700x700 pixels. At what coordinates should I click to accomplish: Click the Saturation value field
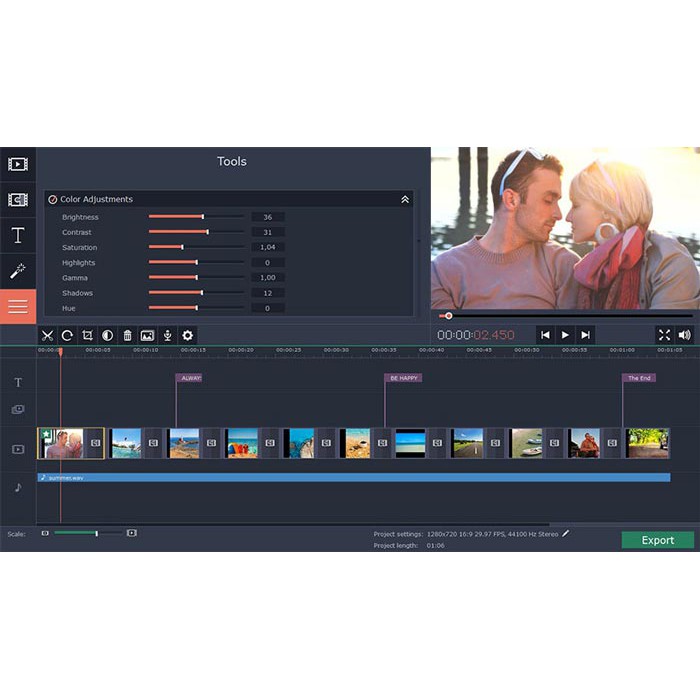click(x=268, y=247)
